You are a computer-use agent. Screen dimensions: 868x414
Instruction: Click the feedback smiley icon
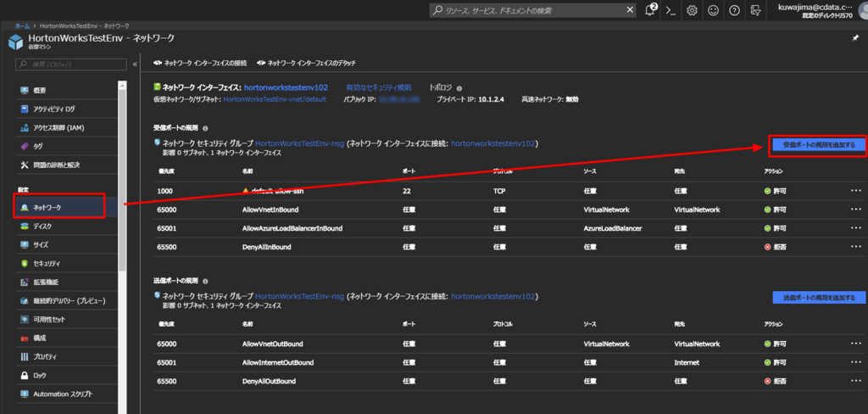pos(713,10)
